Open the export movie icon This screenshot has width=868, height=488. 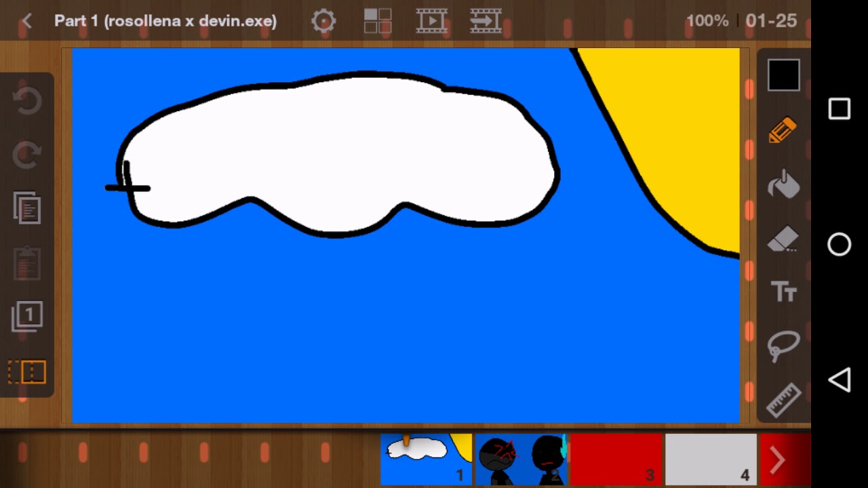(486, 21)
